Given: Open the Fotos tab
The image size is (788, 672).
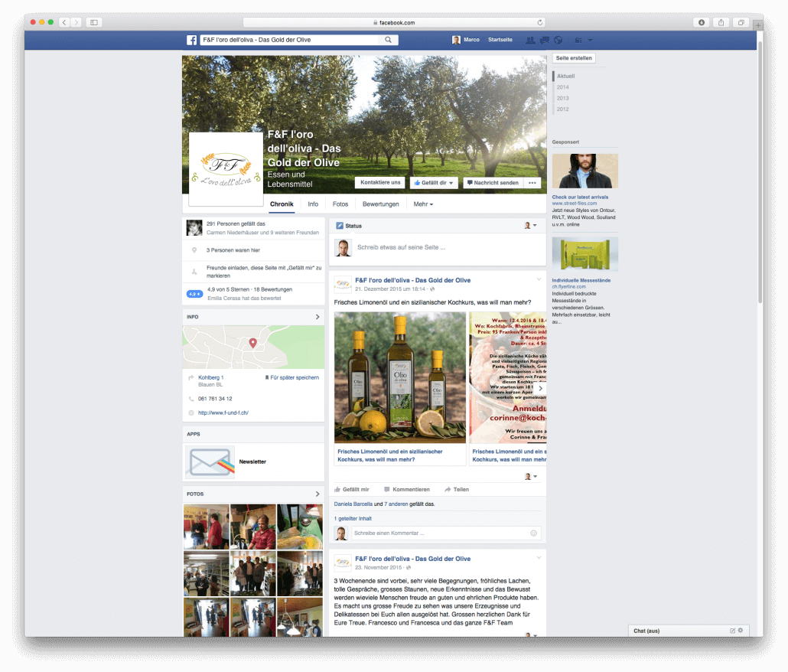Looking at the screenshot, I should 340,204.
